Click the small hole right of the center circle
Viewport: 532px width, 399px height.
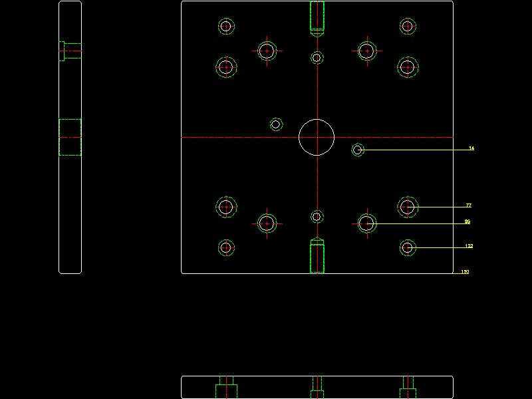[x=357, y=149]
